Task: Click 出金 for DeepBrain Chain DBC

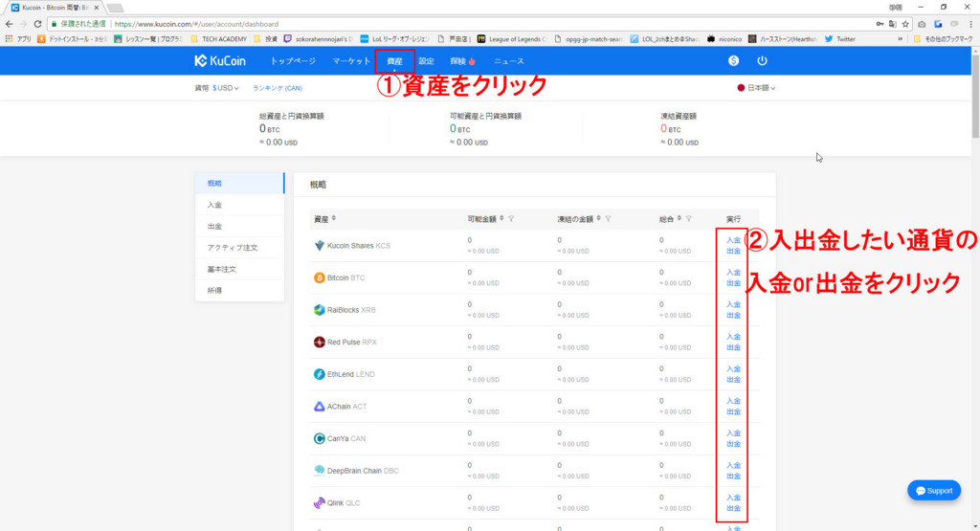Action: pyautogui.click(x=733, y=476)
